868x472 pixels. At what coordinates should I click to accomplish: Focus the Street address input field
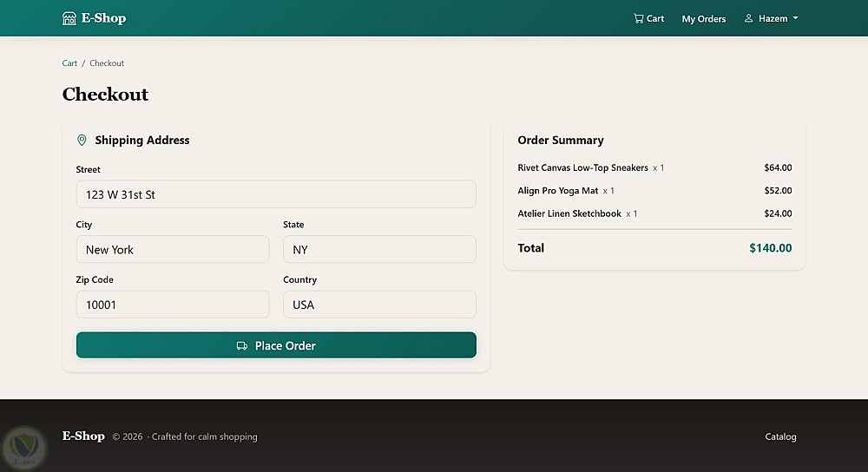point(276,194)
